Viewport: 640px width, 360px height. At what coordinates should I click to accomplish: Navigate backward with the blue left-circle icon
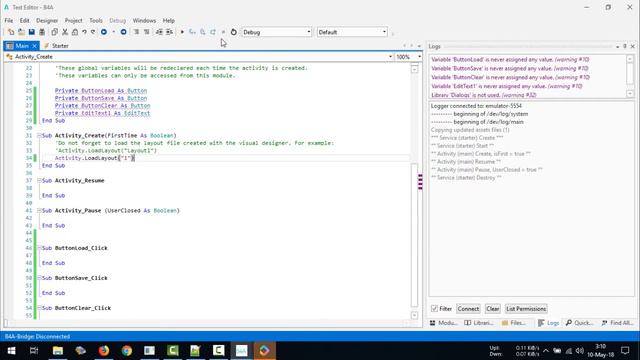(x=104, y=32)
